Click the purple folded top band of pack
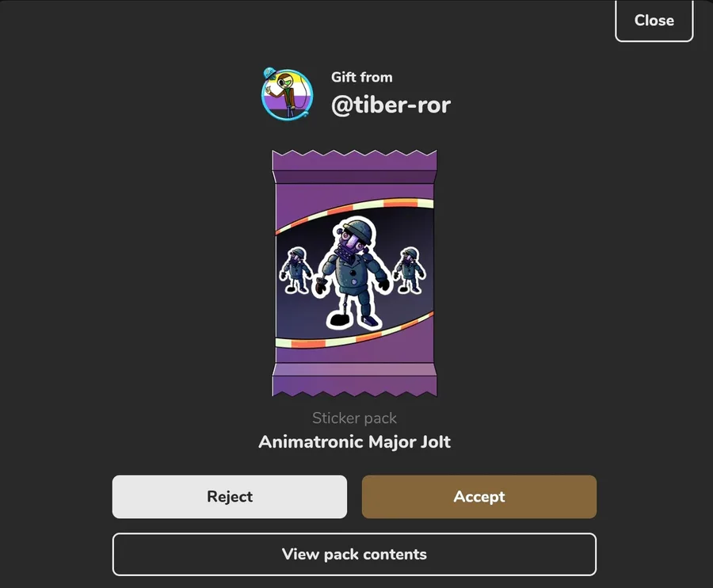 click(x=354, y=177)
